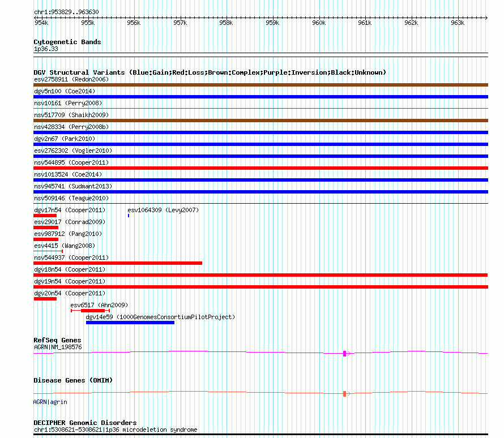Open the nsv509146 (Teague2010) label

(x=71, y=198)
